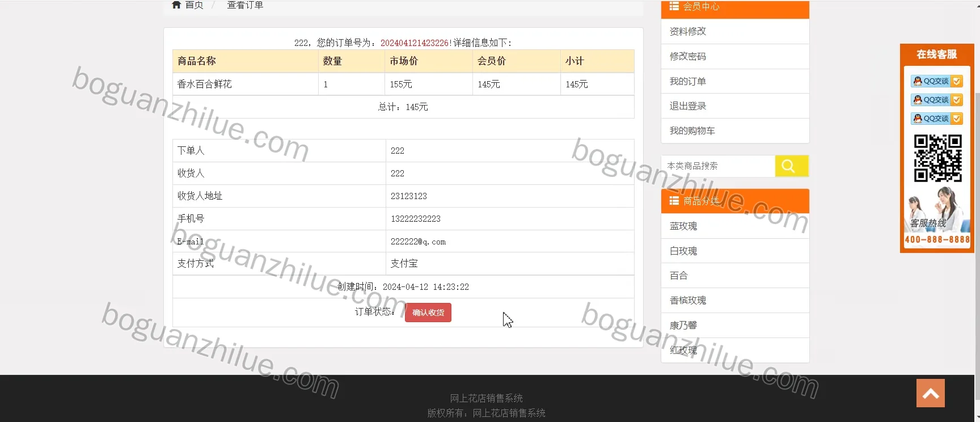The image size is (980, 422).
Task: Click the yellow search magnifier button
Action: (x=792, y=166)
